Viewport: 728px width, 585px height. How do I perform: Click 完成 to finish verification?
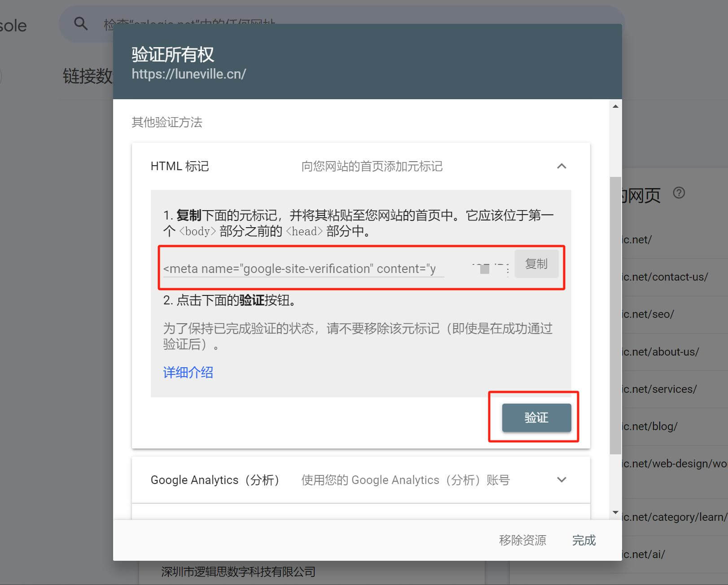coord(583,540)
